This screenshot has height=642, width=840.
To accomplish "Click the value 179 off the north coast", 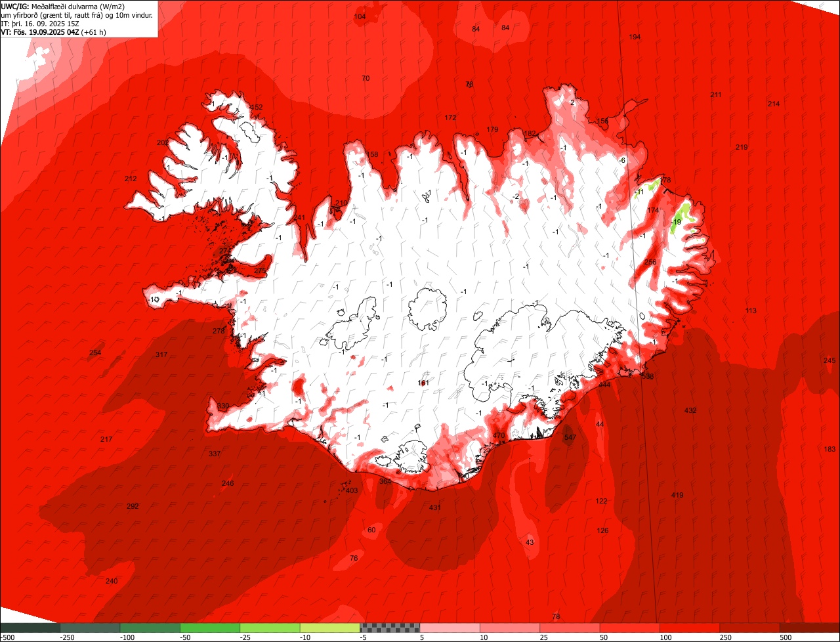I will point(493,129).
